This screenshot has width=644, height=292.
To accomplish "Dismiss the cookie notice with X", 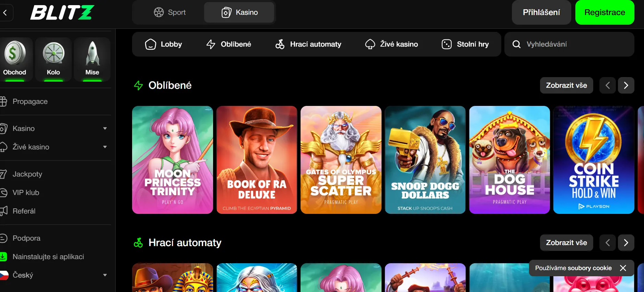I will (623, 268).
